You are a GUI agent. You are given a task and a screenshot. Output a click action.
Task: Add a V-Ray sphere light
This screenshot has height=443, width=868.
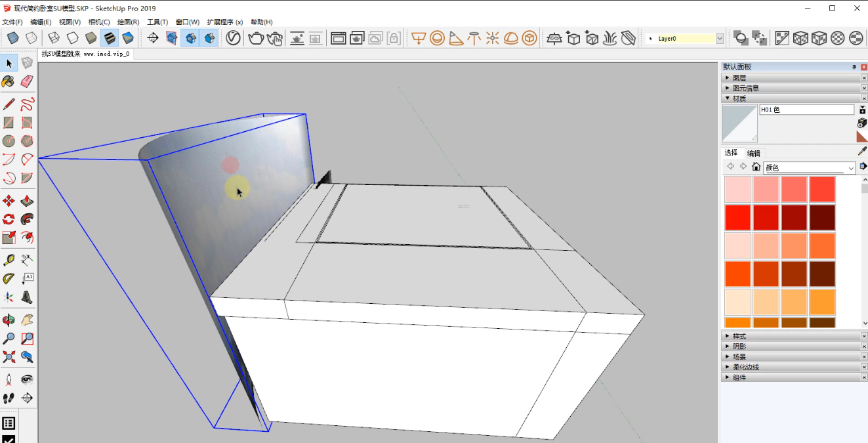pos(437,38)
